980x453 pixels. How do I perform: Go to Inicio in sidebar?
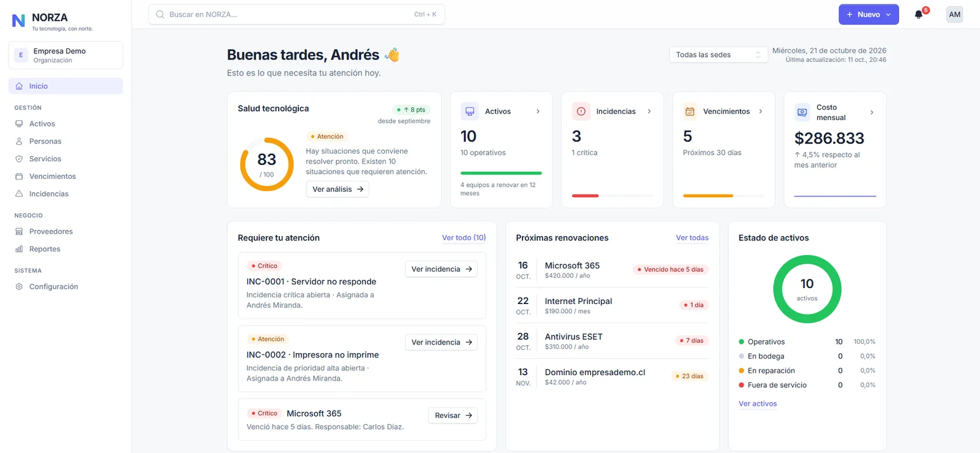[66, 86]
